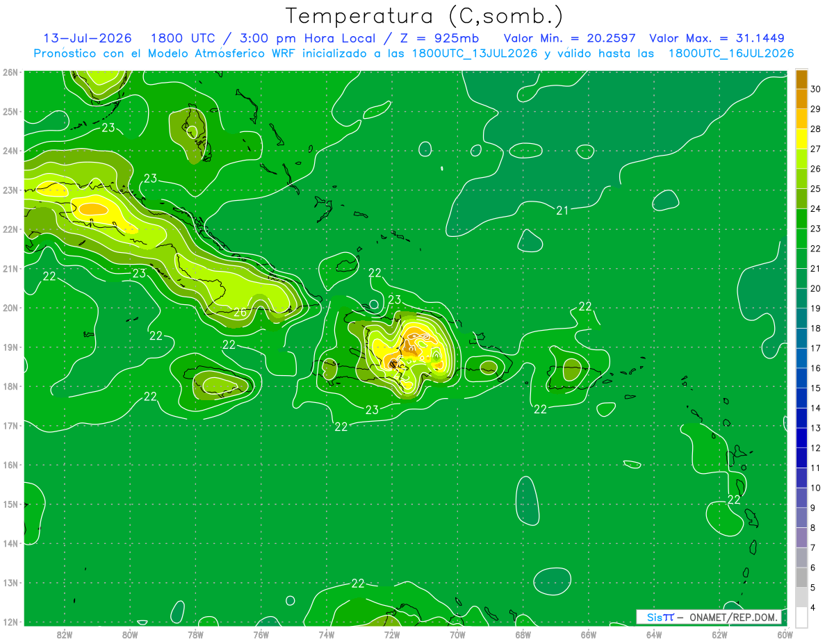Click the legend band between 20 and 21
Viewport: 834px width, 644px height.
801,279
